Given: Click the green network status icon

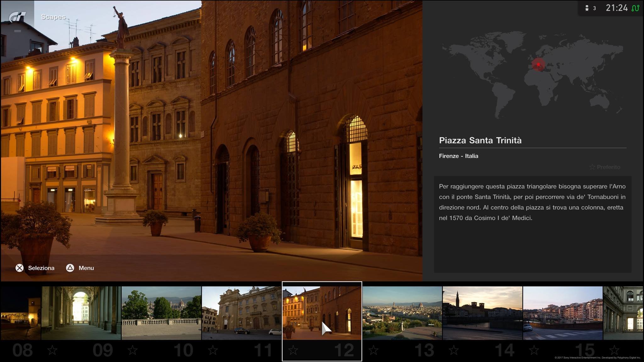Looking at the screenshot, I should (635, 8).
